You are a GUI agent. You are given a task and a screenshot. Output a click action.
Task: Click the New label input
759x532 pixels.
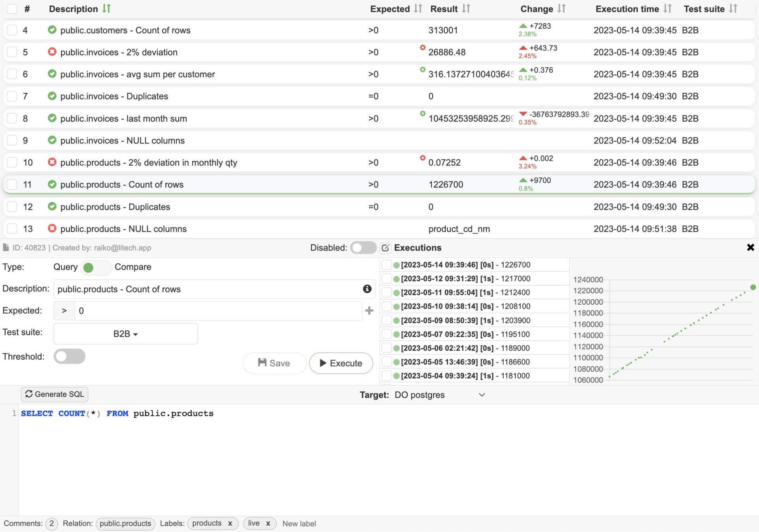(299, 524)
